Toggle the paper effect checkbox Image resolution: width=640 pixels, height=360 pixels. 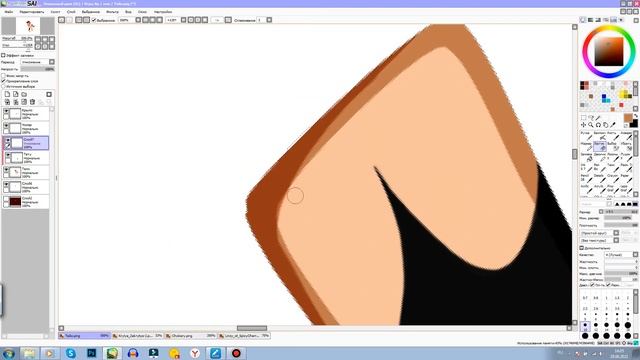3,55
